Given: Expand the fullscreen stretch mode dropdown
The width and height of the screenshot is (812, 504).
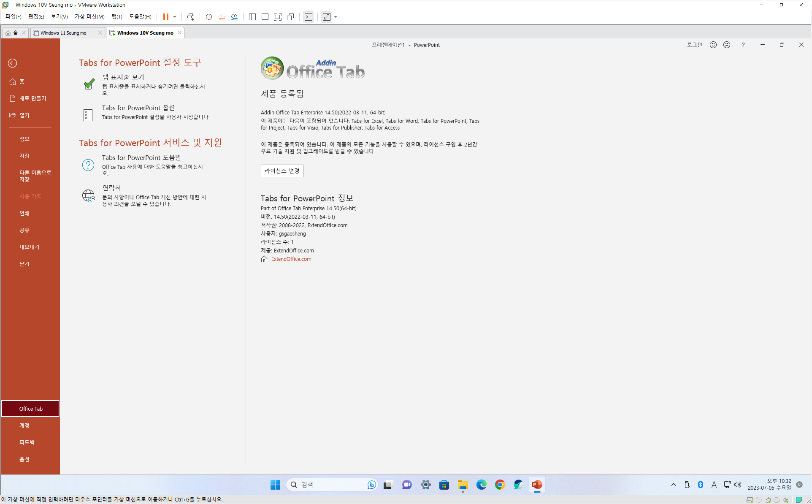Looking at the screenshot, I should (336, 17).
